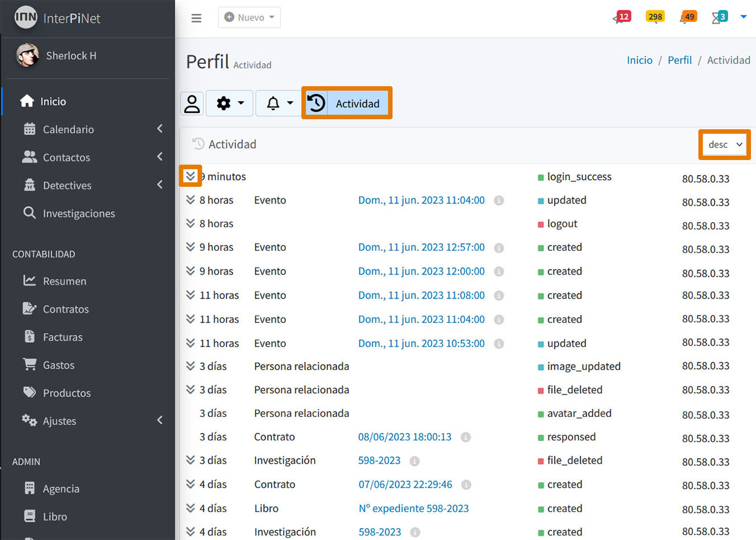
Task: Open Nº expediente 598-2023 link
Action: pyautogui.click(x=414, y=508)
